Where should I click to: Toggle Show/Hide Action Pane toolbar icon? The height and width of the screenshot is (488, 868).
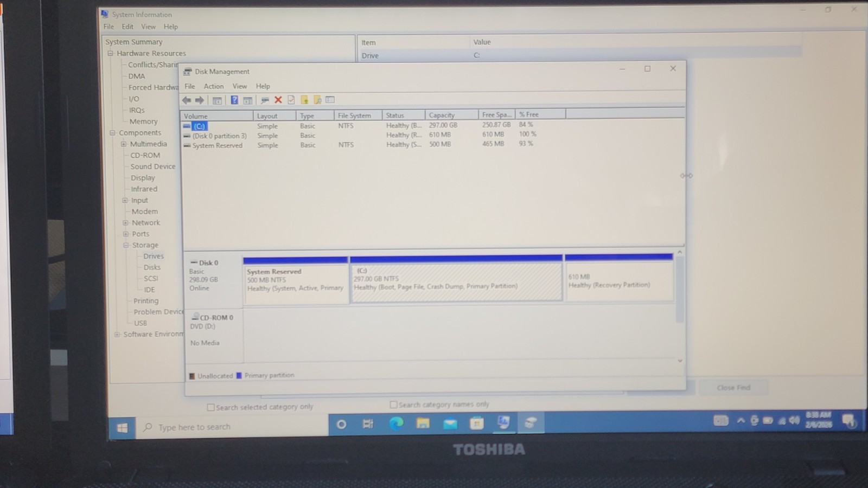tap(247, 100)
